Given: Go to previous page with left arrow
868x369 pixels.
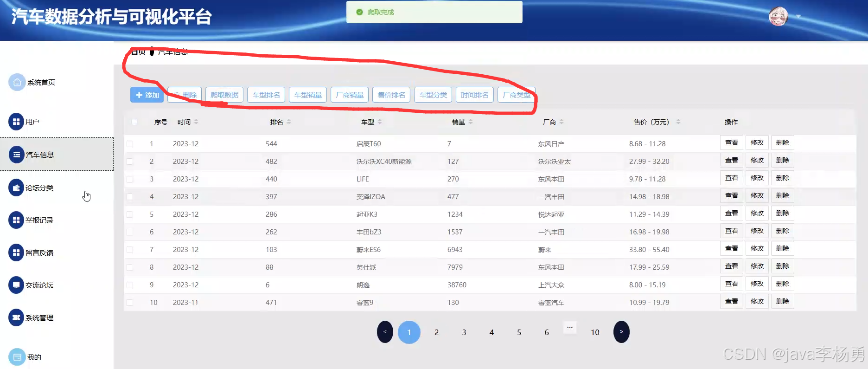Looking at the screenshot, I should click(385, 332).
